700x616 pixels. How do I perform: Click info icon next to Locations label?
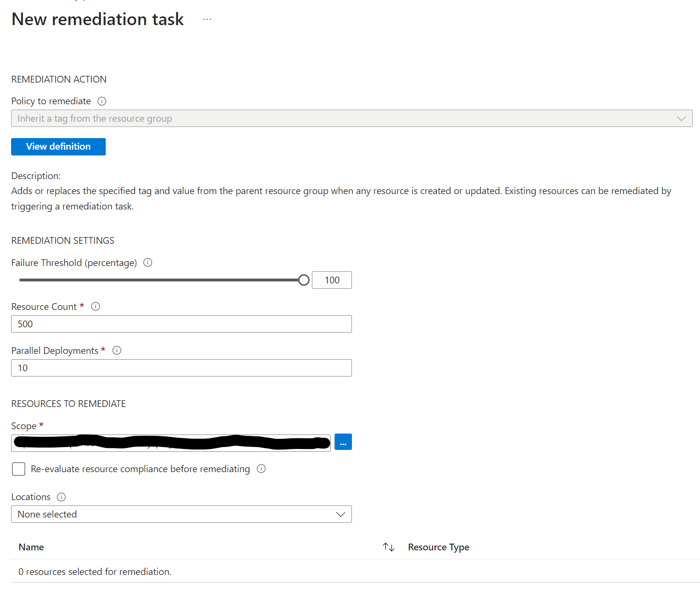(x=61, y=497)
